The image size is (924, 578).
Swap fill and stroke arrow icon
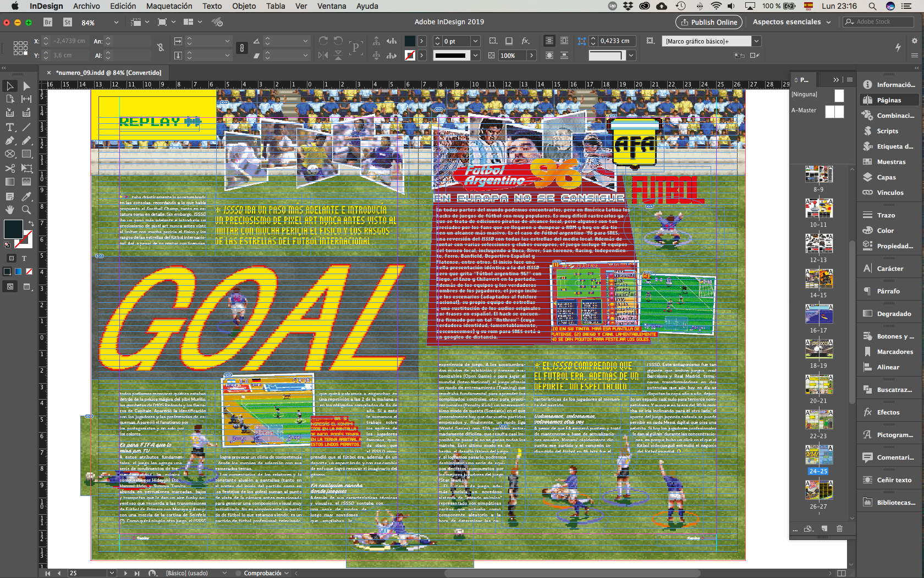tap(31, 223)
